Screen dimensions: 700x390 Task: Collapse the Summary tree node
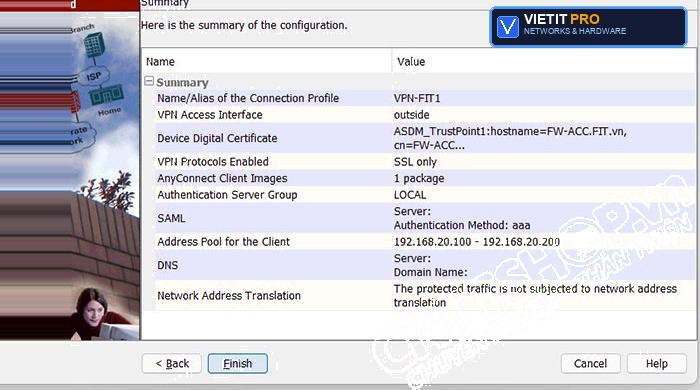[x=149, y=81]
